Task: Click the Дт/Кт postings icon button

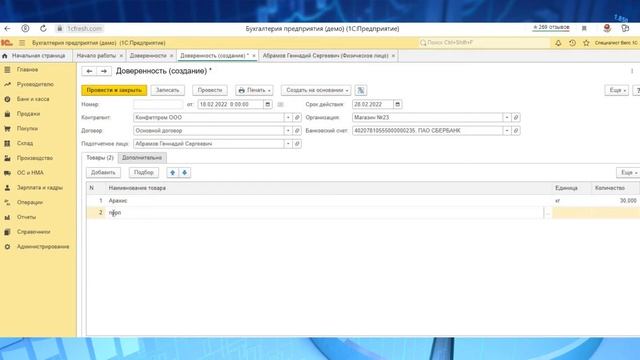Action: click(361, 90)
